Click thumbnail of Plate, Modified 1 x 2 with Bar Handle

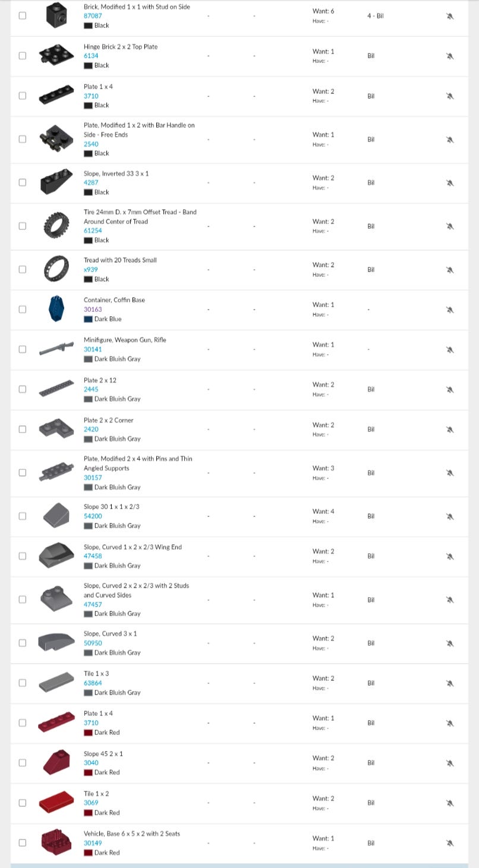(x=56, y=139)
